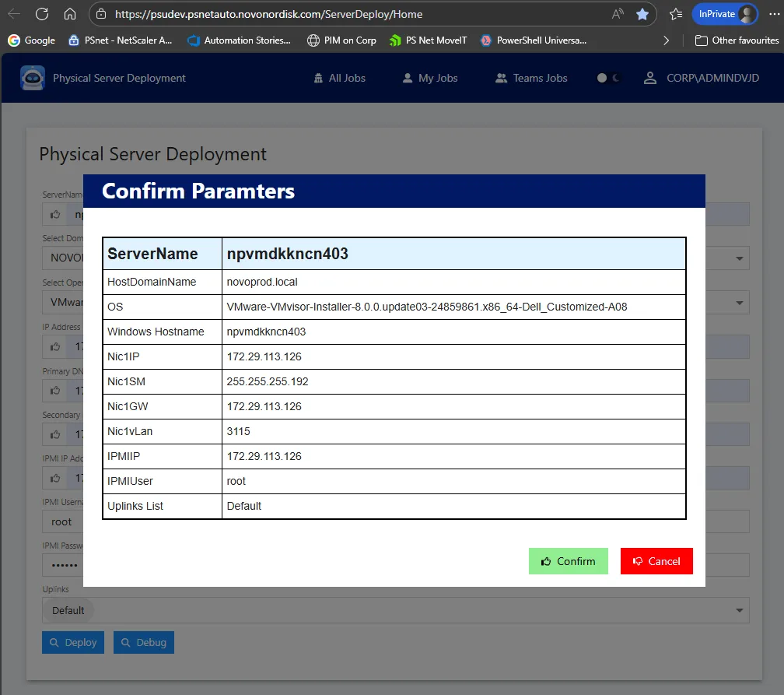The height and width of the screenshot is (695, 784).
Task: Open the Read Aloud icon in the address bar
Action: pyautogui.click(x=618, y=14)
